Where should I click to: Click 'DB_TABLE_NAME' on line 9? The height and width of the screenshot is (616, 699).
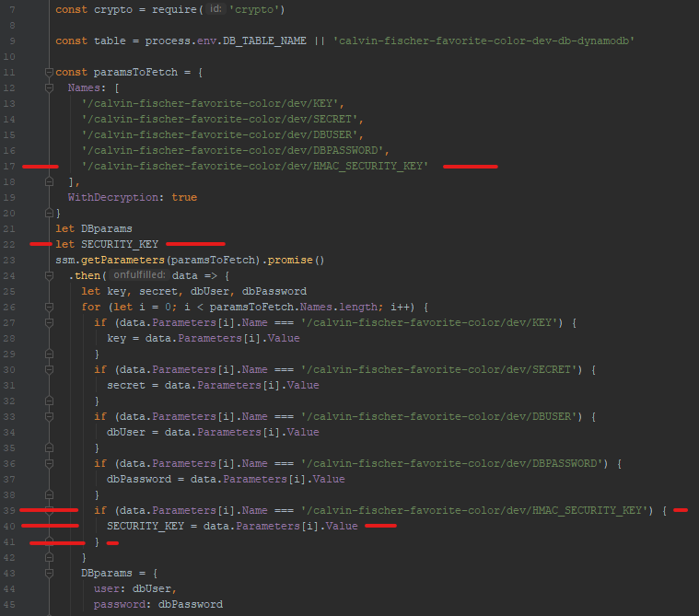[264, 41]
